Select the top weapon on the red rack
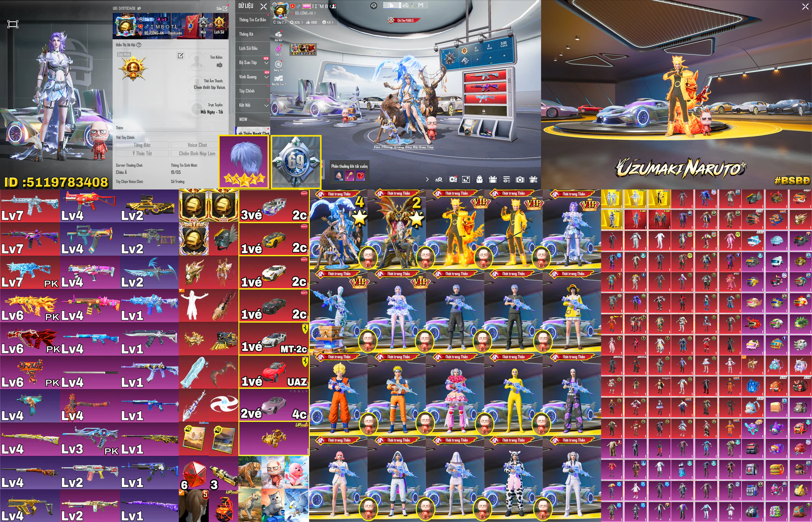 click(x=485, y=76)
